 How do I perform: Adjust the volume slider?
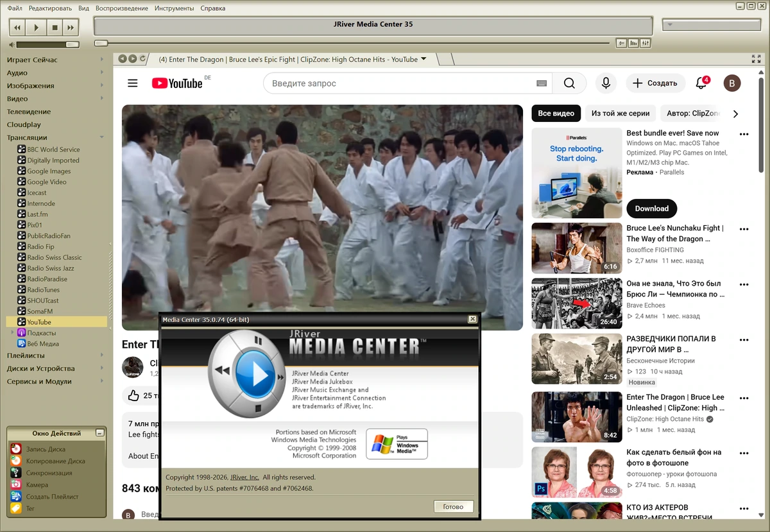[47, 45]
